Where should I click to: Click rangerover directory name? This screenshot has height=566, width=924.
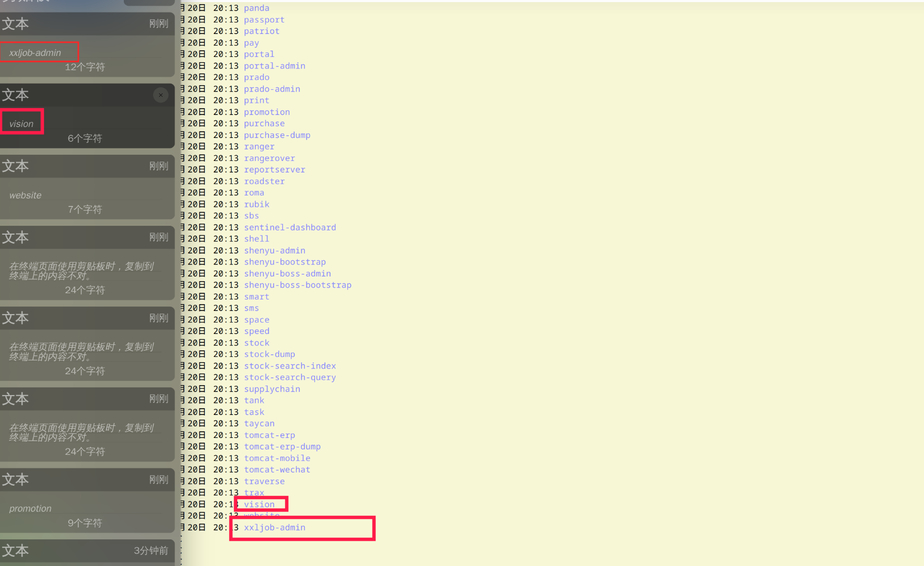pos(270,158)
